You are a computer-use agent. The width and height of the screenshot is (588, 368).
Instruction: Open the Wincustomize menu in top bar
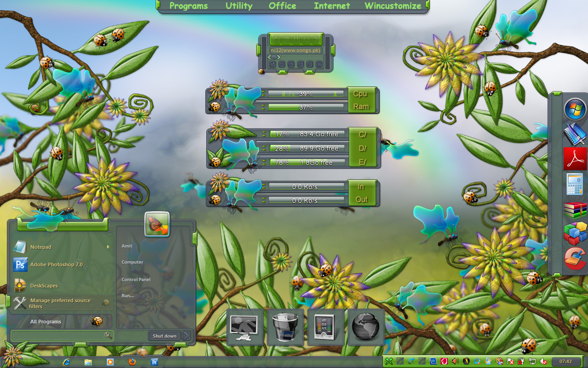tap(393, 6)
